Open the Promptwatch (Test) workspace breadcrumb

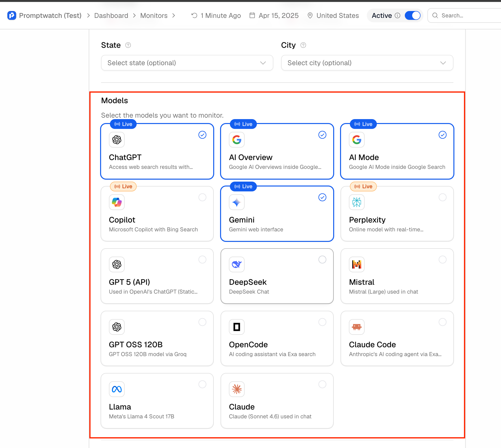pyautogui.click(x=50, y=15)
